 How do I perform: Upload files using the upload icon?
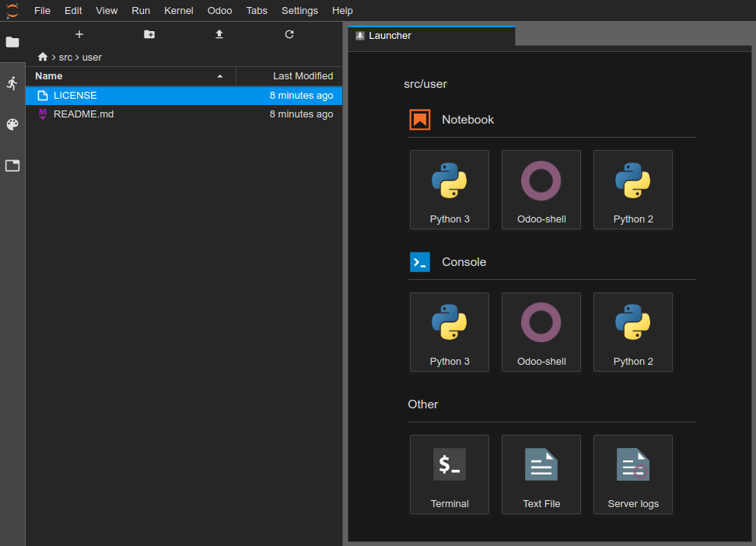(219, 34)
